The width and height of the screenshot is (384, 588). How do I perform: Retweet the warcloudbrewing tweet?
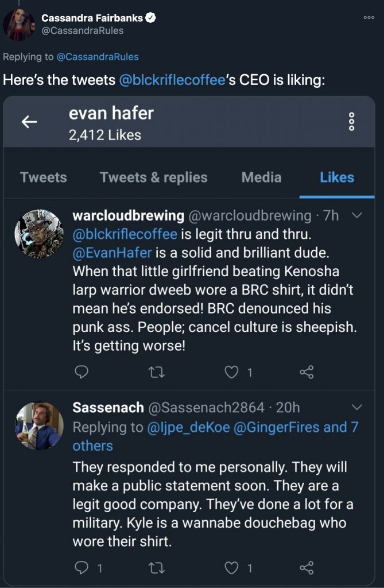click(x=157, y=373)
